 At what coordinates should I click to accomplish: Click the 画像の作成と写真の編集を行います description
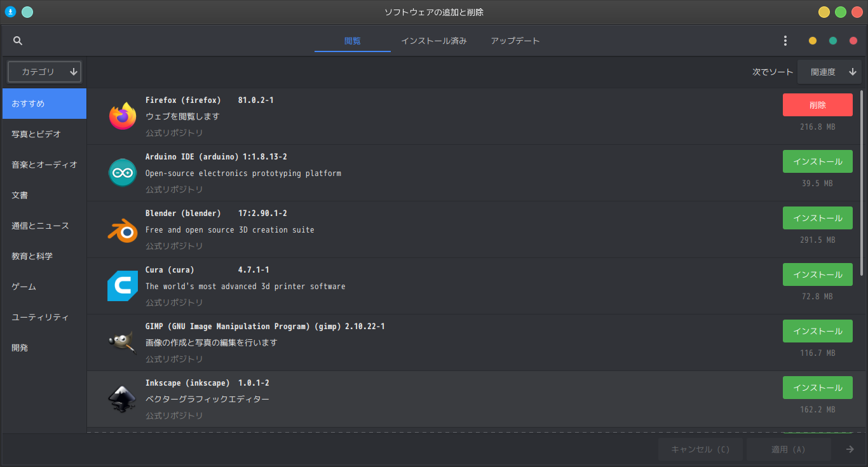click(212, 342)
